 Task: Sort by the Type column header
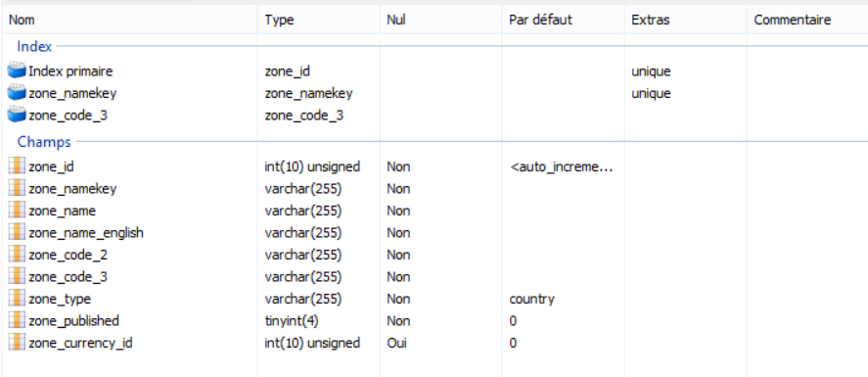[319, 20]
